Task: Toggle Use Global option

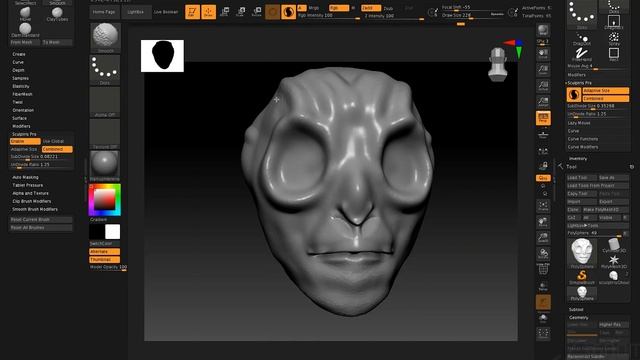Action: 53,141
